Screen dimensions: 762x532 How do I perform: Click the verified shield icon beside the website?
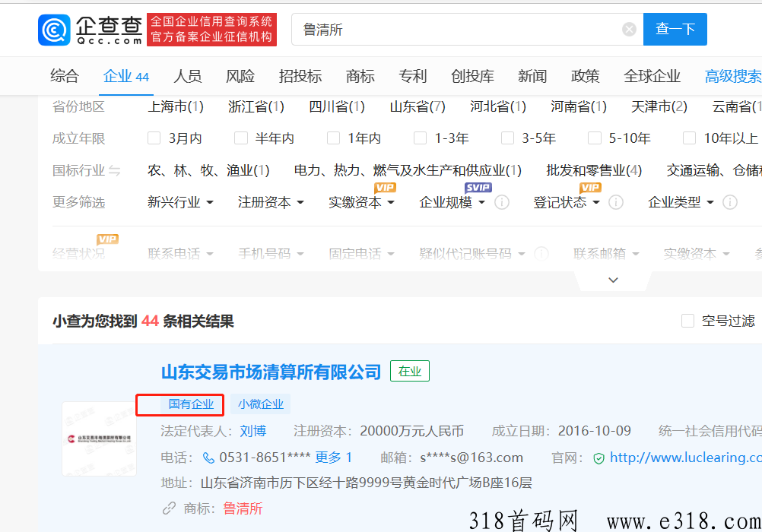[598, 458]
